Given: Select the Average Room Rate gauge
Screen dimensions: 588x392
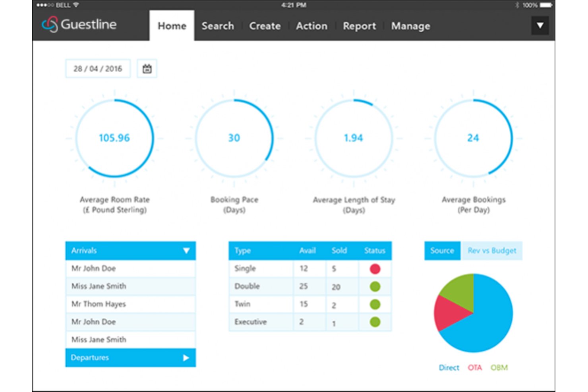Looking at the screenshot, I should pos(114,138).
